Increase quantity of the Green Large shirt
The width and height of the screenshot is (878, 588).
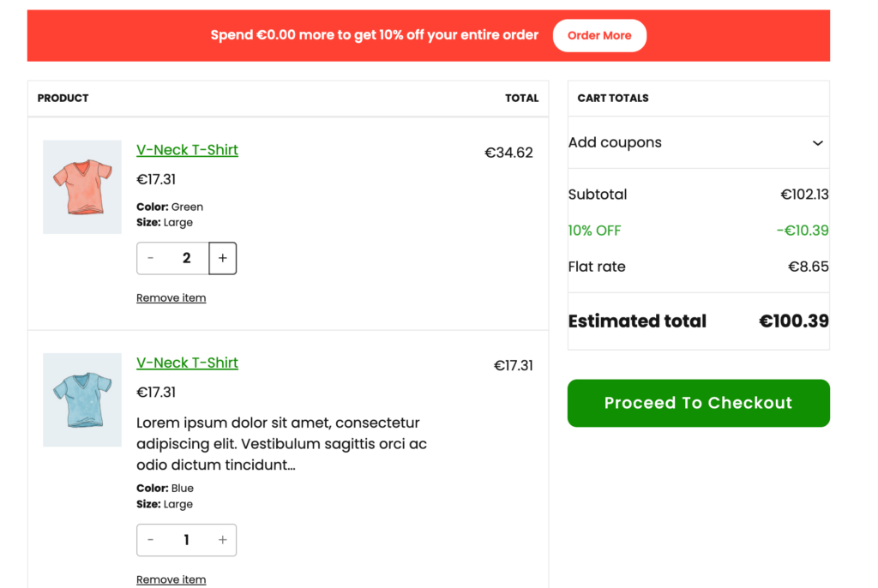[223, 258]
